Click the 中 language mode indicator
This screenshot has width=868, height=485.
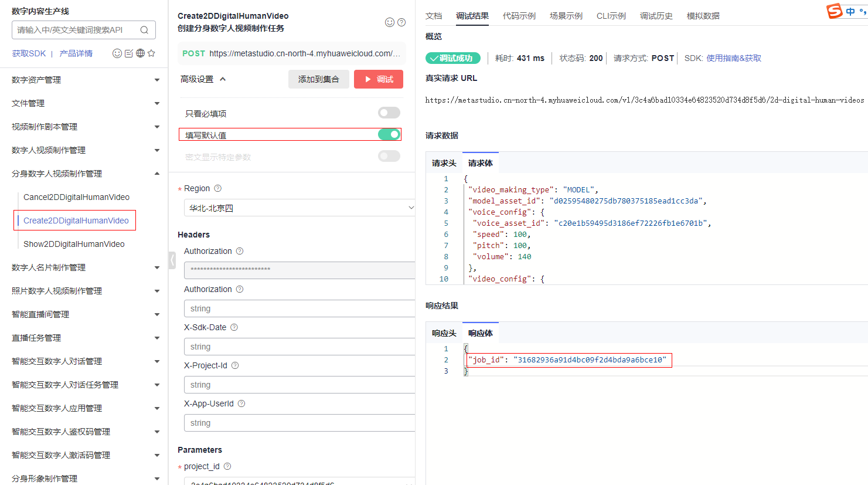[x=850, y=12]
